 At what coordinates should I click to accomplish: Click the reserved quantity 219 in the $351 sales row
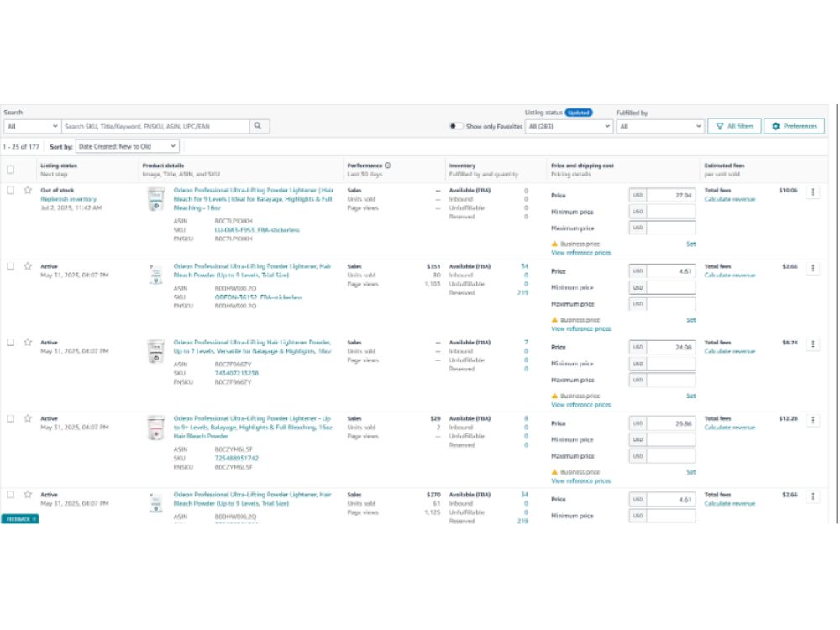click(522, 292)
